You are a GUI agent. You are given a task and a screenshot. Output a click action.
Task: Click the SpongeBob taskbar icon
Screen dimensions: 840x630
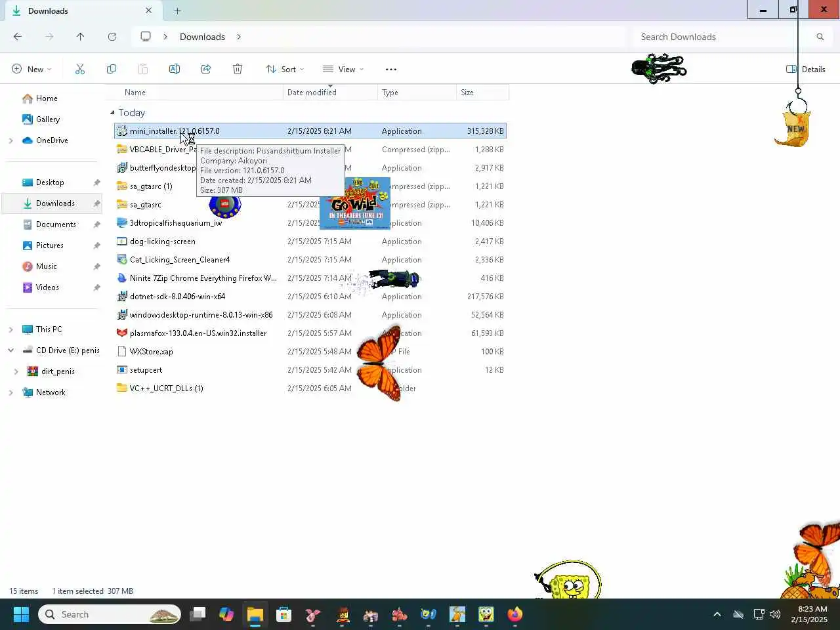tap(486, 614)
